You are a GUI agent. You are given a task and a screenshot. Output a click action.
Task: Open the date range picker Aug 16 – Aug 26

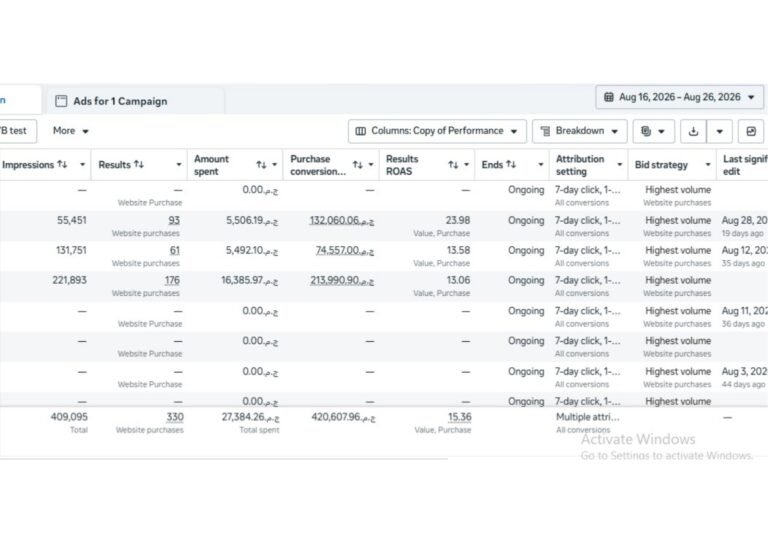point(679,97)
